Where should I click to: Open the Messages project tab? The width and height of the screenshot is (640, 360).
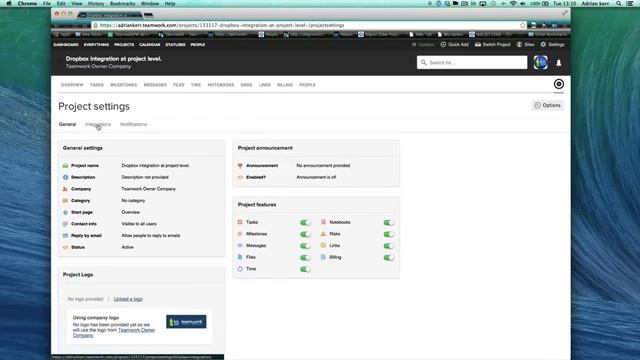pos(155,85)
